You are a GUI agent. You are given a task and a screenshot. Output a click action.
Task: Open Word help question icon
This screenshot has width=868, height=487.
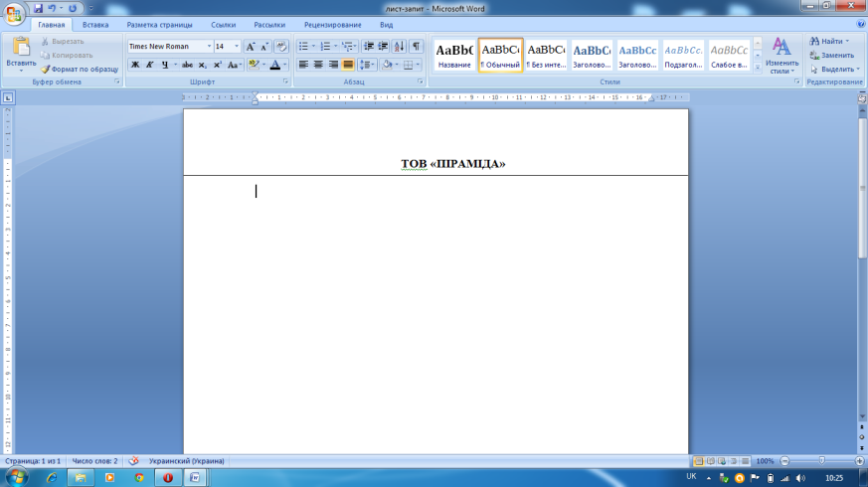pyautogui.click(x=861, y=24)
